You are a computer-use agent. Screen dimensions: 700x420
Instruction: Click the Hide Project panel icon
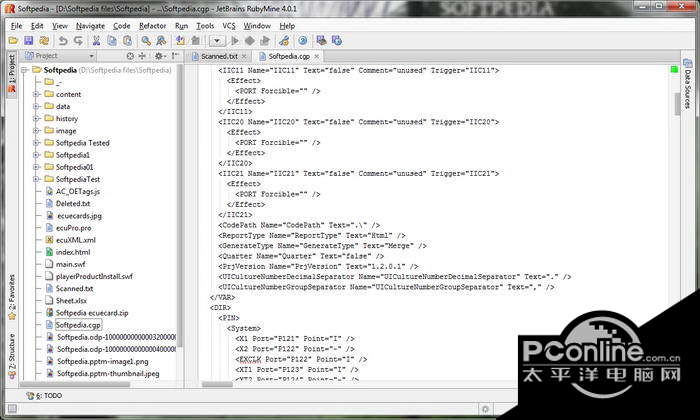pos(175,56)
